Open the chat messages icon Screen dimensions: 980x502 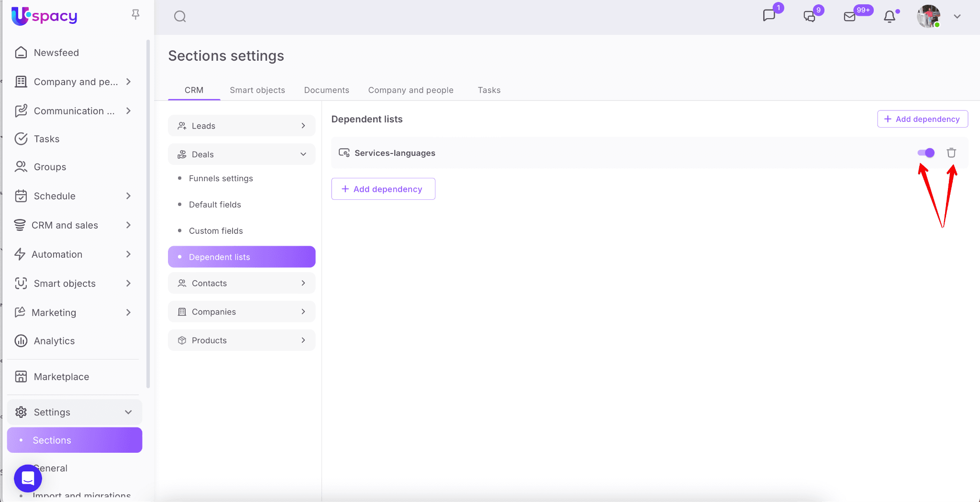(x=769, y=16)
